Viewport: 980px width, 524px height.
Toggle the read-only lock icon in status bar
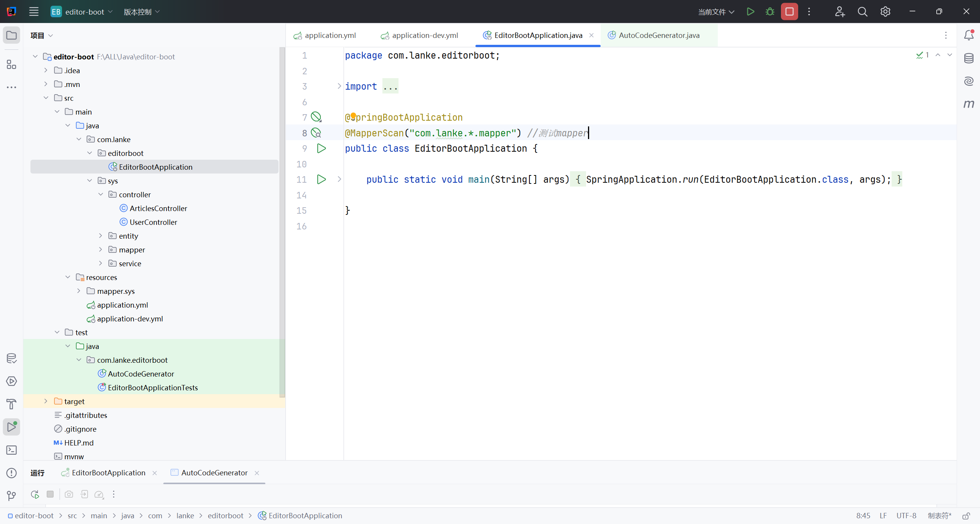[x=967, y=516]
